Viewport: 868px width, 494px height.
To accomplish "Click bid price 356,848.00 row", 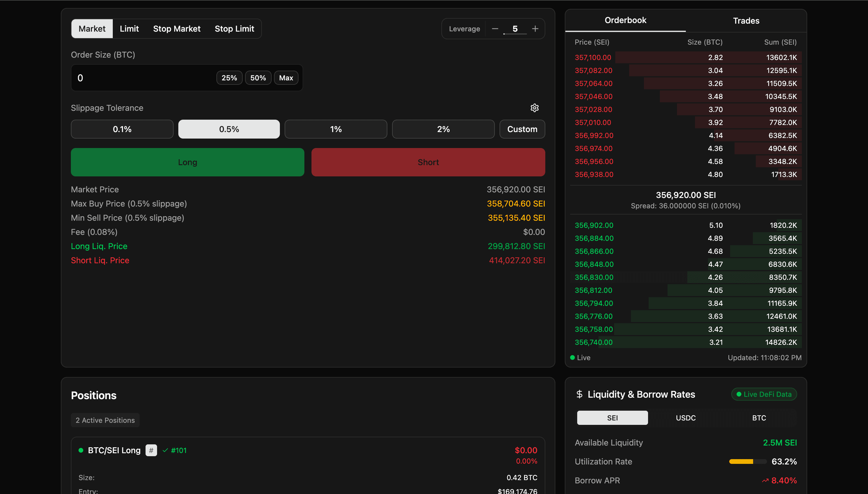I will point(686,264).
